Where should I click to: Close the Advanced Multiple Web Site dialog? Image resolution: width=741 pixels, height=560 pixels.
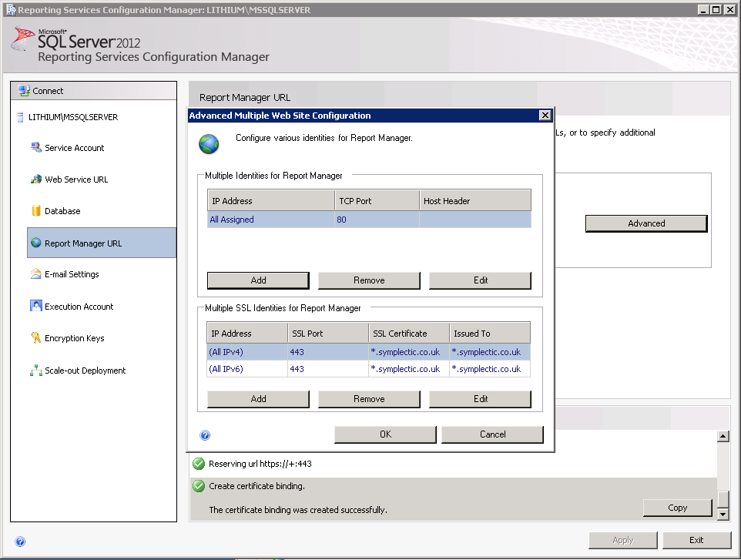tap(545, 116)
